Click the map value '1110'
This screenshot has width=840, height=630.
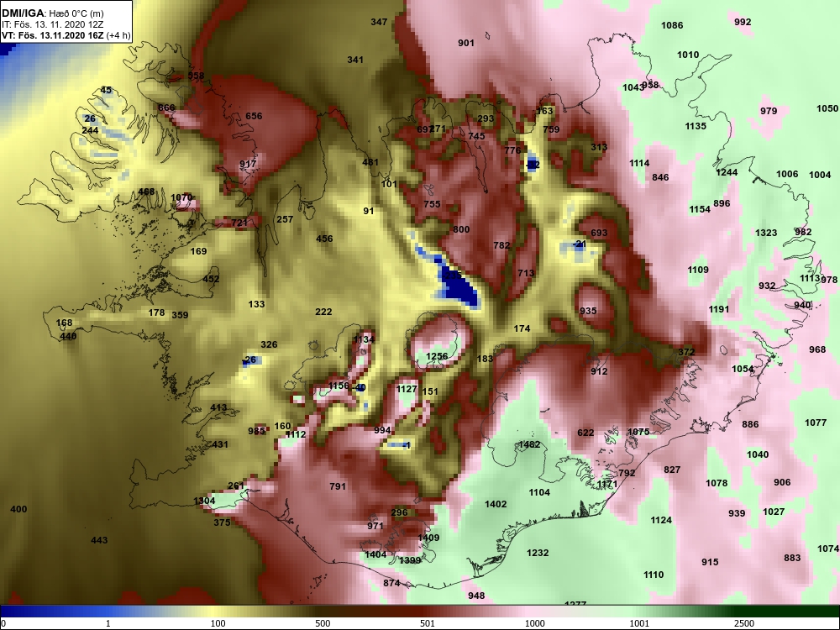point(654,575)
